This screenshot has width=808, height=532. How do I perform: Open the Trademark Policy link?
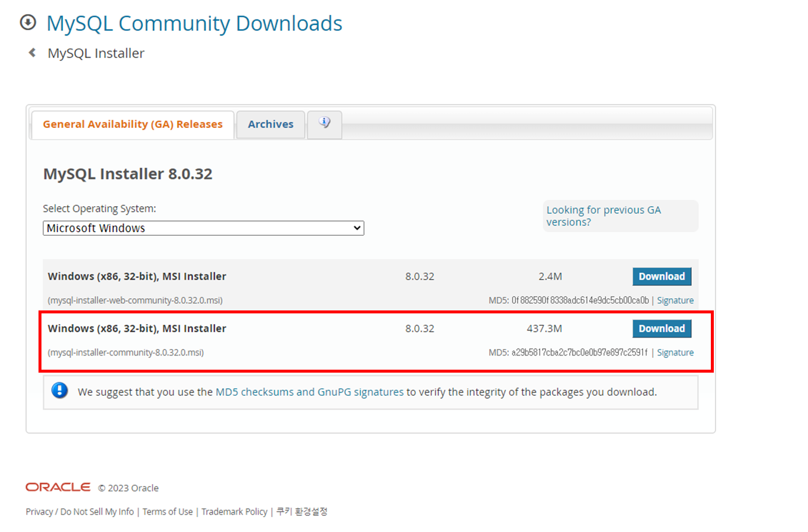coord(235,512)
